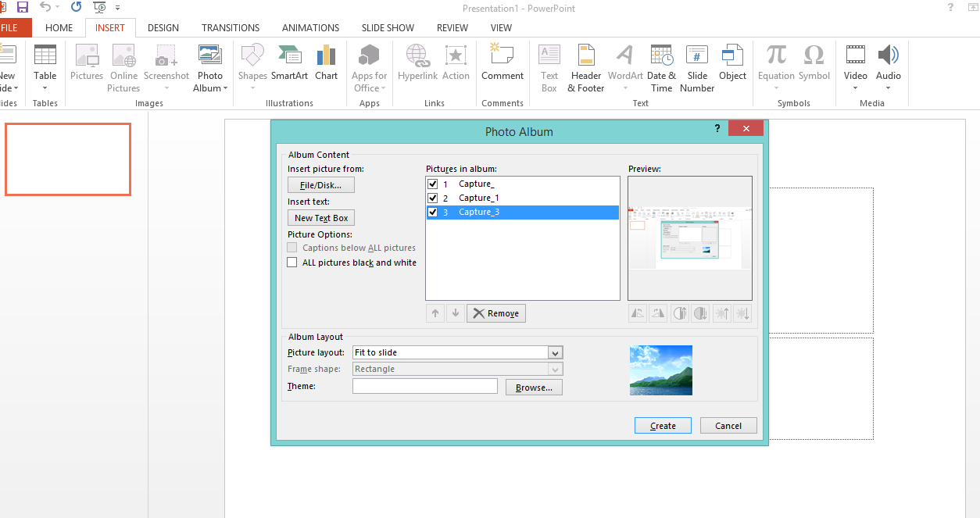Click the increase brightness control under Preview
Viewport: 980px width, 518px height.
click(x=721, y=313)
